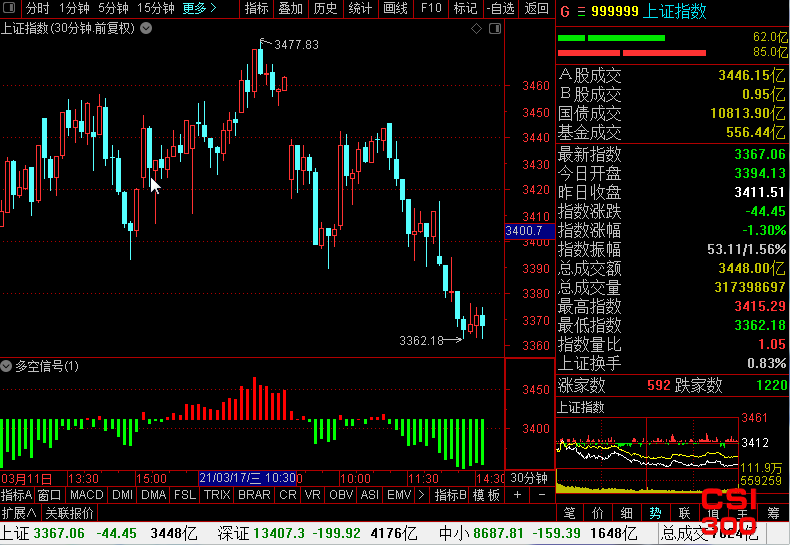Image resolution: width=790 pixels, height=545 pixels.
Task: Switch indicator to VR
Action: pyautogui.click(x=313, y=495)
